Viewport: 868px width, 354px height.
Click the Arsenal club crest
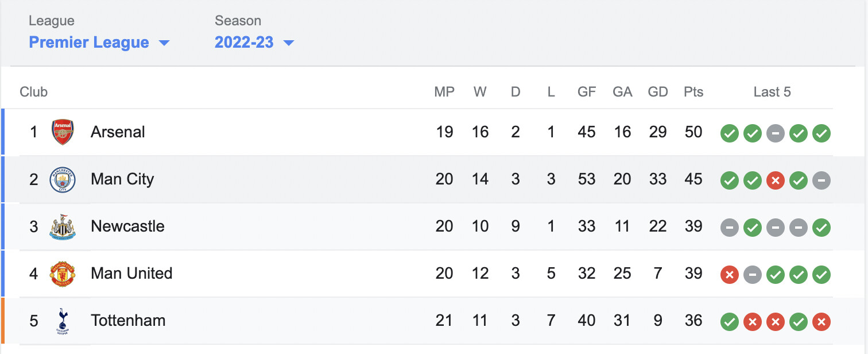(63, 132)
